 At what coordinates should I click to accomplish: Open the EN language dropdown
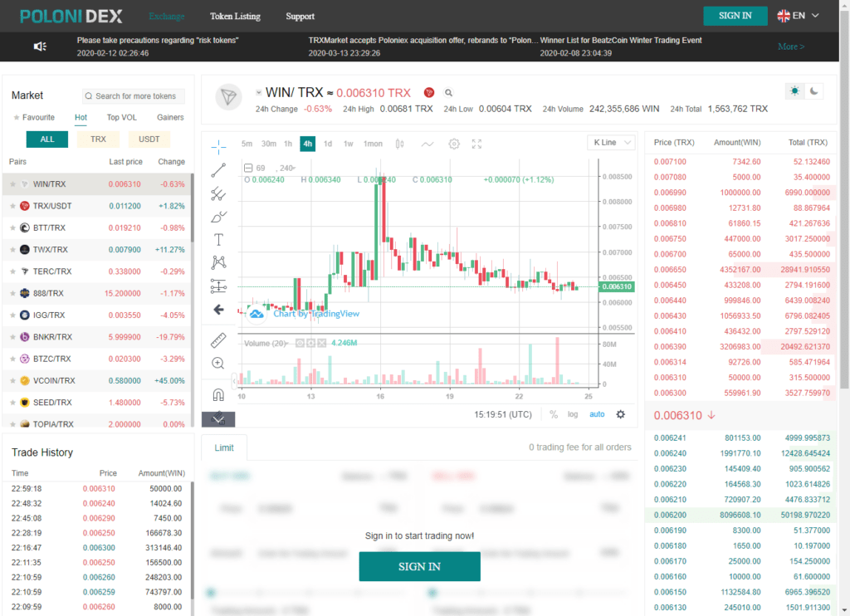798,16
